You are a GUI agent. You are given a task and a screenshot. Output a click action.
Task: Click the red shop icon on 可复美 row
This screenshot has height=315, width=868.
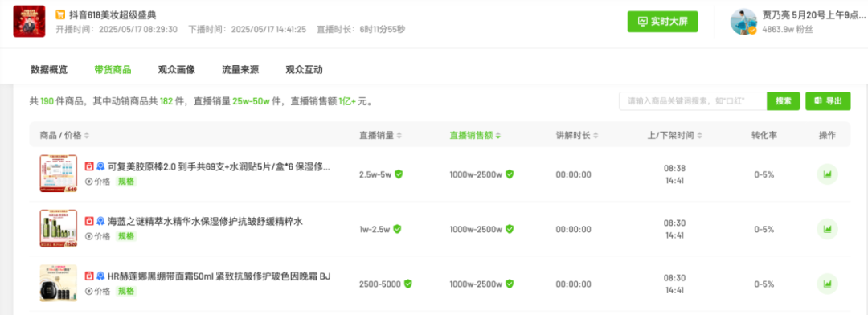(x=89, y=166)
